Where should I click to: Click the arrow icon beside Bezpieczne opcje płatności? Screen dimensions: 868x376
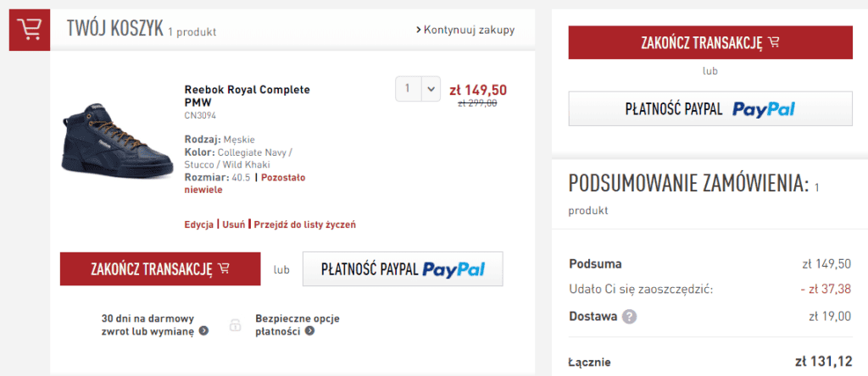tap(309, 331)
